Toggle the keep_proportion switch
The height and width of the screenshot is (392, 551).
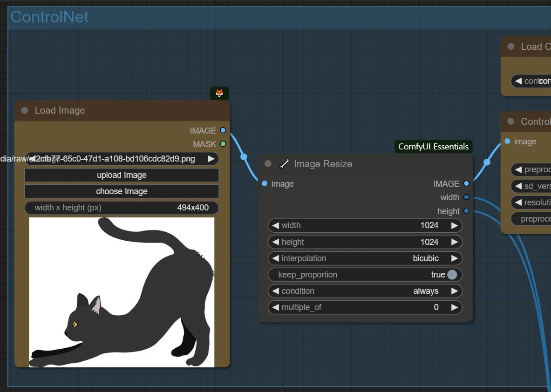pos(452,275)
